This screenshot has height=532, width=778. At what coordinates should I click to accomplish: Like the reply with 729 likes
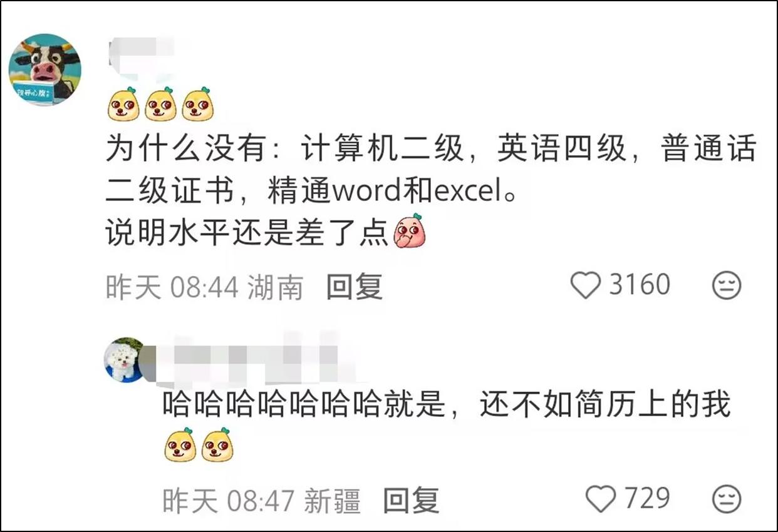tap(601, 499)
